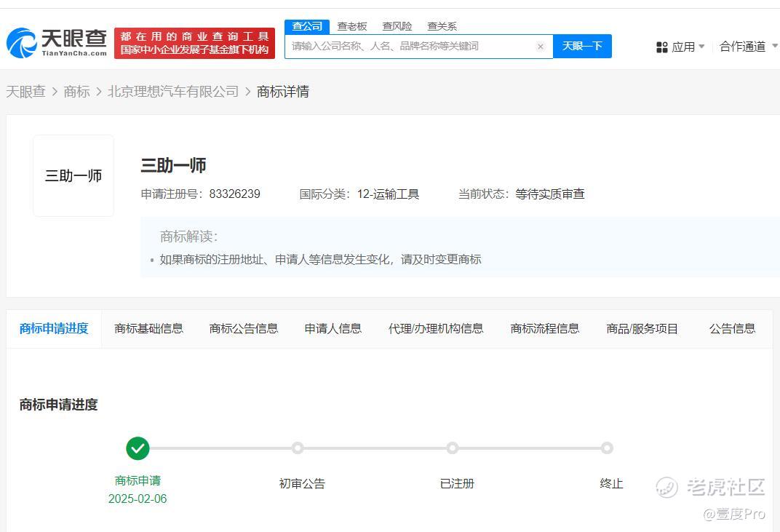Switch to the 查老板 search tab

[352, 26]
